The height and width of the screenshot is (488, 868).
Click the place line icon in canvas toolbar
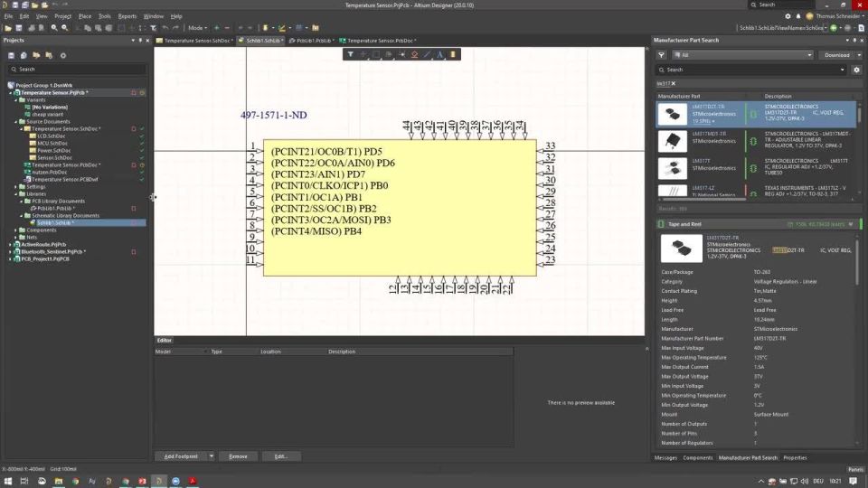tap(428, 54)
